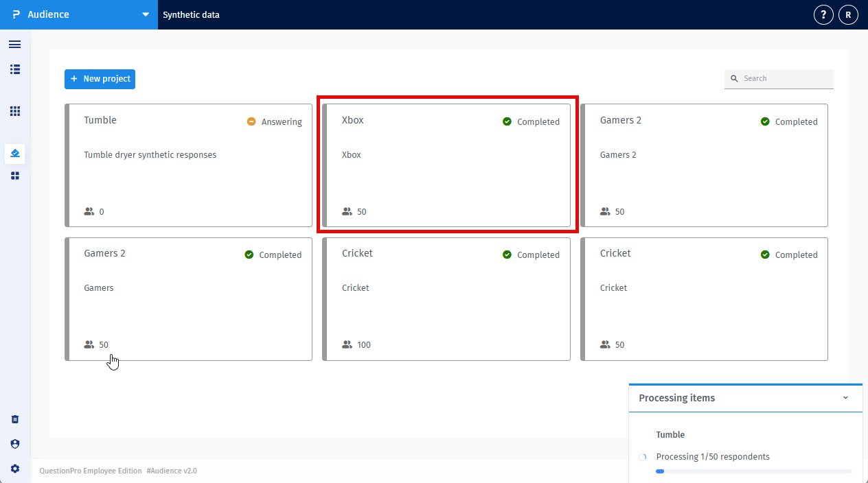
Task: Create a New project
Action: coord(100,79)
